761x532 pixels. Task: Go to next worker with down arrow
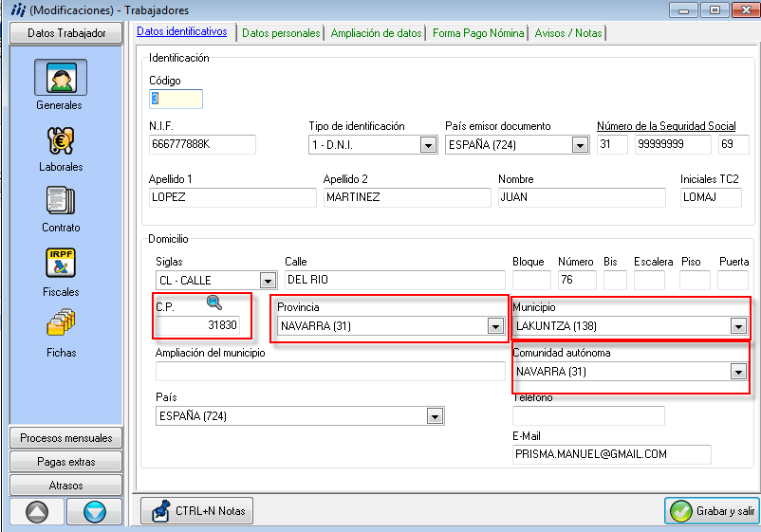coord(94,512)
